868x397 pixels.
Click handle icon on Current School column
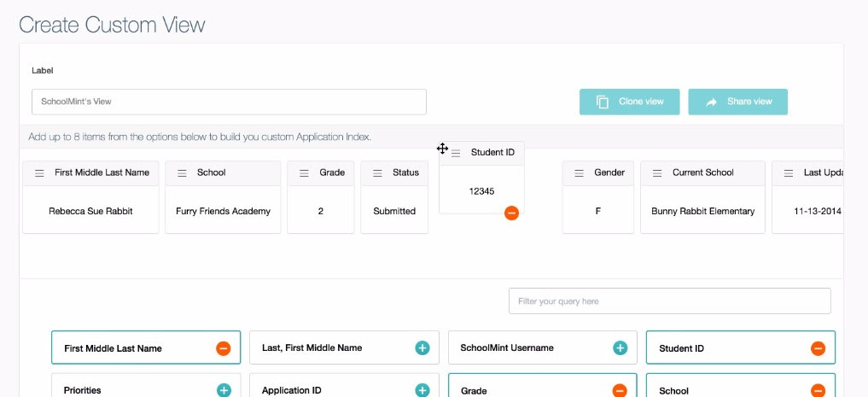click(657, 173)
